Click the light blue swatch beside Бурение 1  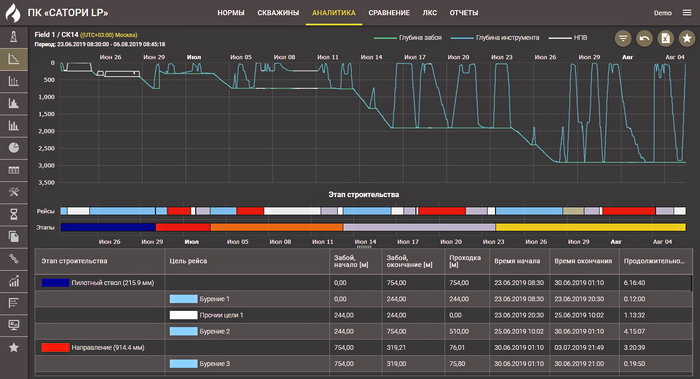pyautogui.click(x=183, y=299)
